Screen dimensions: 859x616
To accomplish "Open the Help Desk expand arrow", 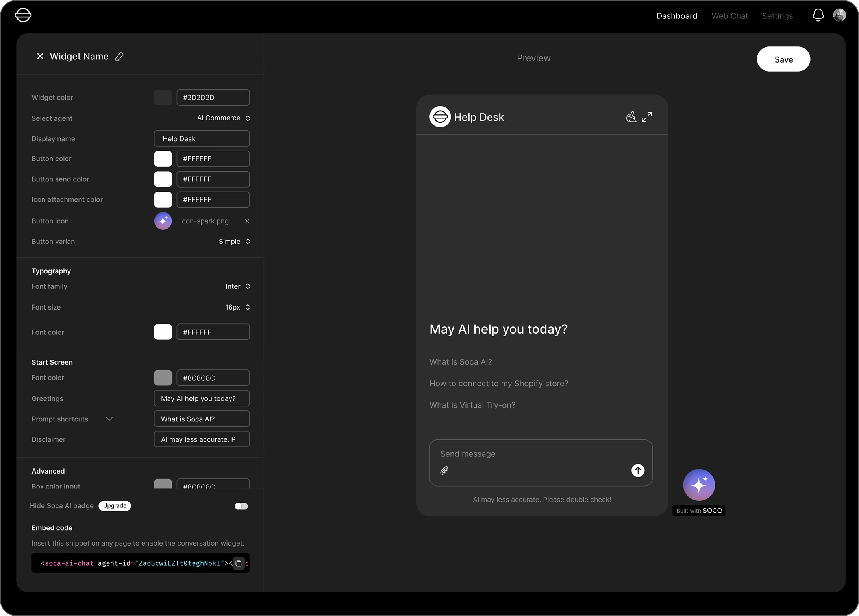I will (x=647, y=116).
